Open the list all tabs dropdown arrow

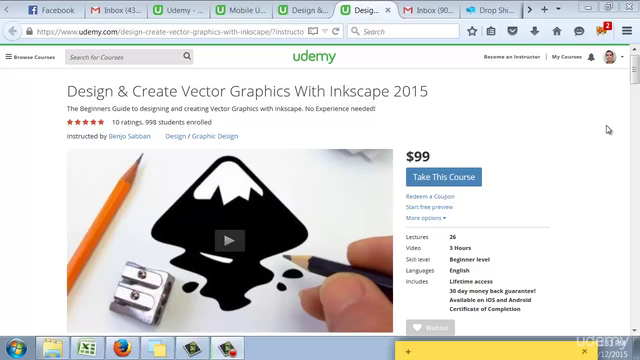click(558, 9)
